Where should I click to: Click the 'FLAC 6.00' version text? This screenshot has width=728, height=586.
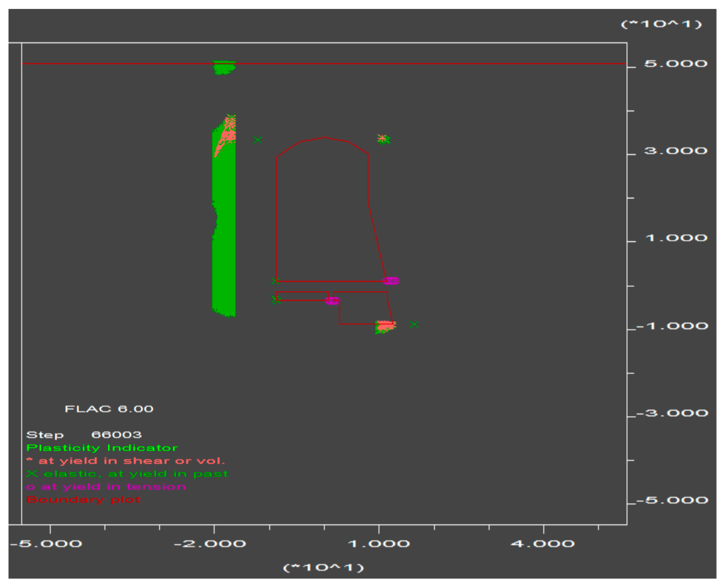click(109, 409)
